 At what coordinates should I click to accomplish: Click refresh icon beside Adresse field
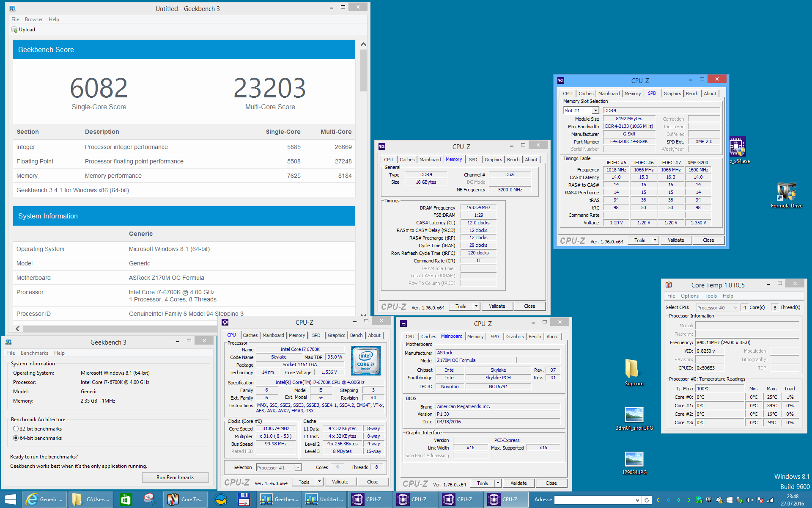[x=646, y=500]
